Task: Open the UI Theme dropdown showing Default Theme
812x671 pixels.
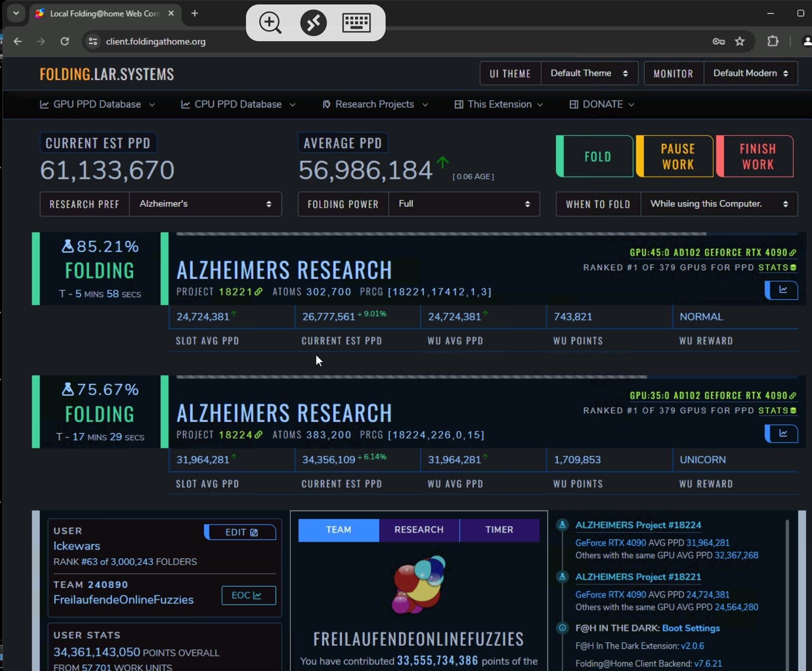Action: pos(589,73)
